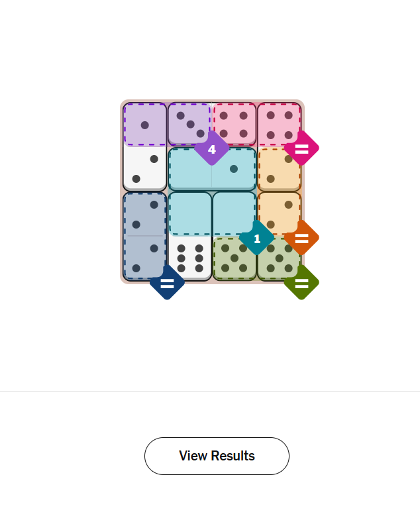The height and width of the screenshot is (528, 420).
Task: Click the purple diamond badge showing 4
Action: [211, 149]
